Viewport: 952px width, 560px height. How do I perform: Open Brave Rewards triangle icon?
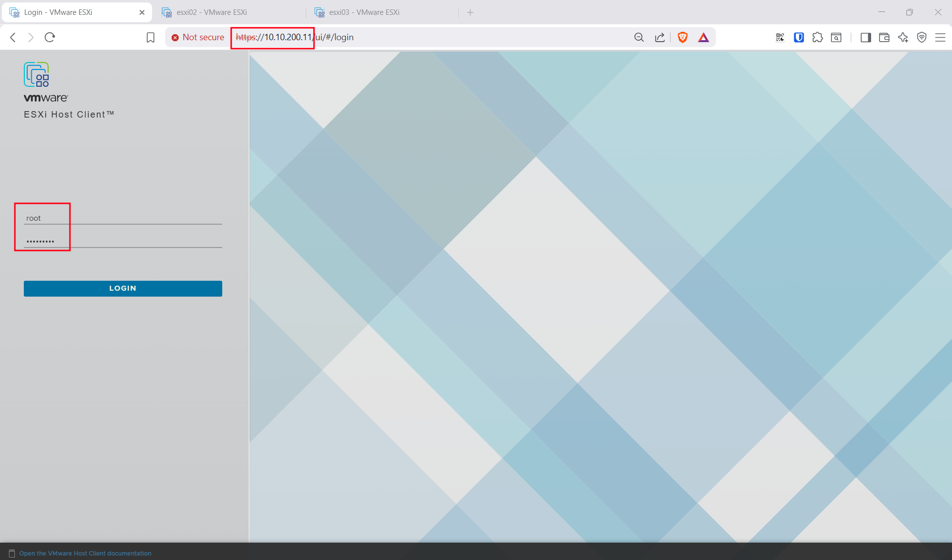pos(703,37)
